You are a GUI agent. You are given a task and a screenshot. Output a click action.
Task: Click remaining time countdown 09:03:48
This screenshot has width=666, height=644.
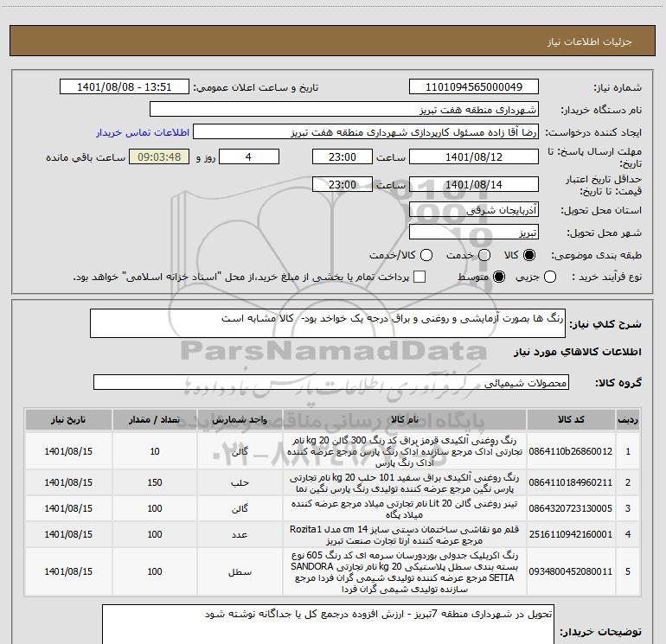[159, 156]
